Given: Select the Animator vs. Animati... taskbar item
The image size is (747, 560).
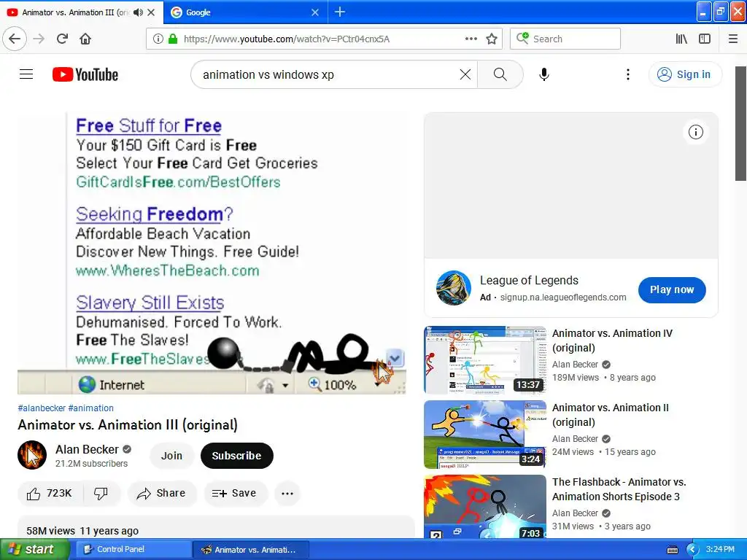Looking at the screenshot, I should click(251, 550).
